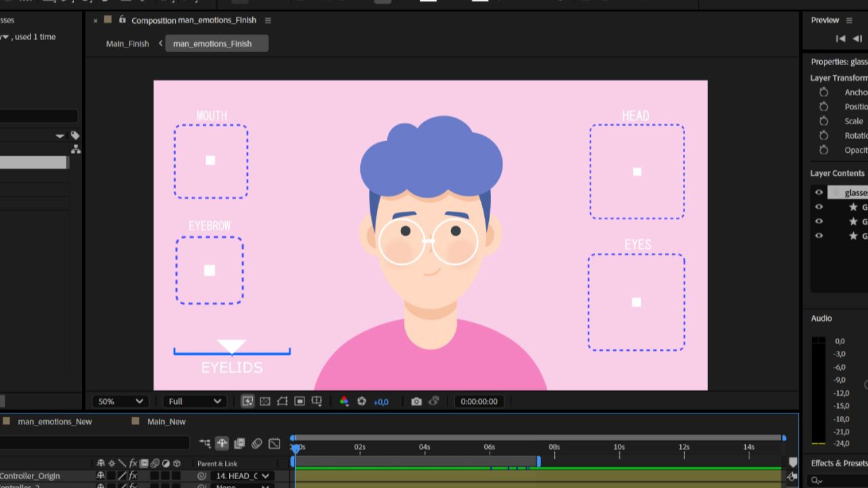This screenshot has height=488, width=868.
Task: Open the Graph Editor in timeline
Action: click(274, 443)
